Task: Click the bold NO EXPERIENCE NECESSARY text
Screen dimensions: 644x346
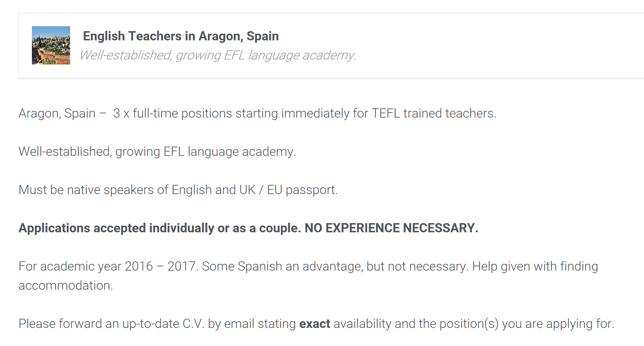Action: [391, 228]
